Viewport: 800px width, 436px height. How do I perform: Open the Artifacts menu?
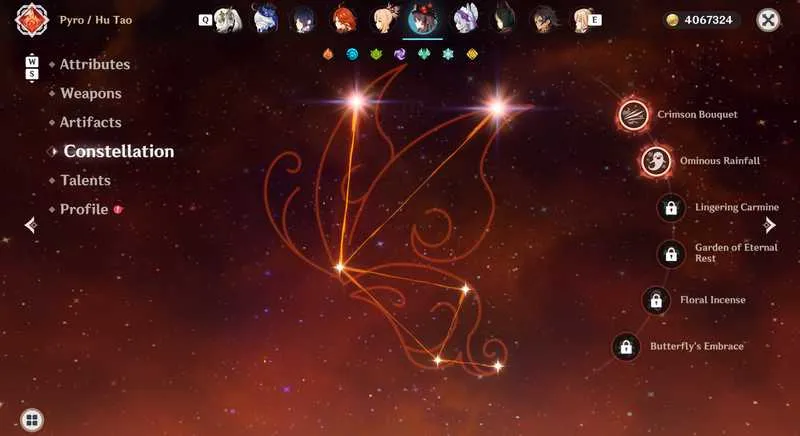(90, 122)
